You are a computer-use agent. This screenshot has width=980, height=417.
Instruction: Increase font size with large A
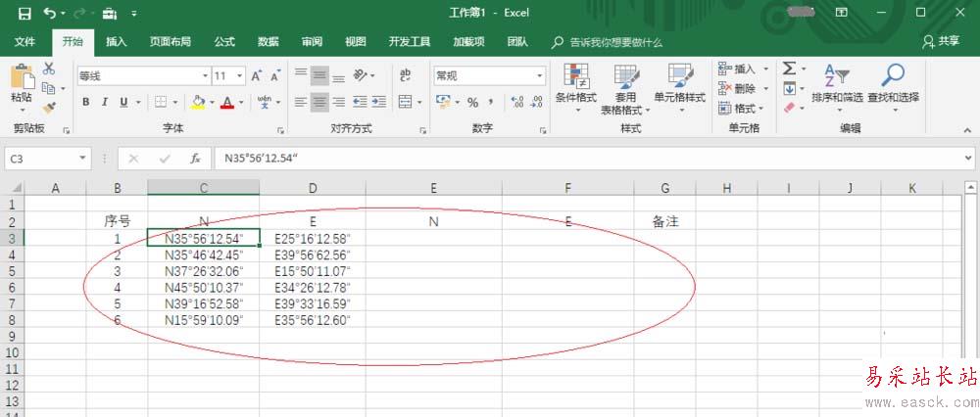point(256,76)
